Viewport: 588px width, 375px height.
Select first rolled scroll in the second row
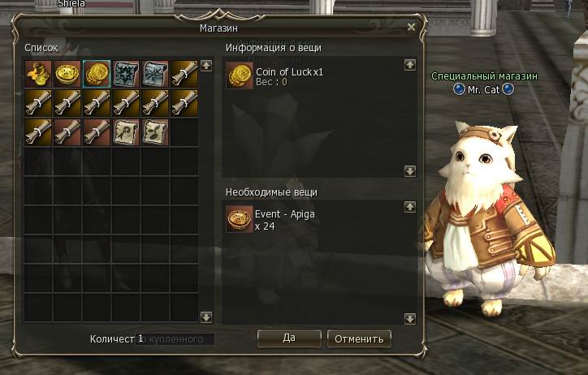pyautogui.click(x=38, y=103)
